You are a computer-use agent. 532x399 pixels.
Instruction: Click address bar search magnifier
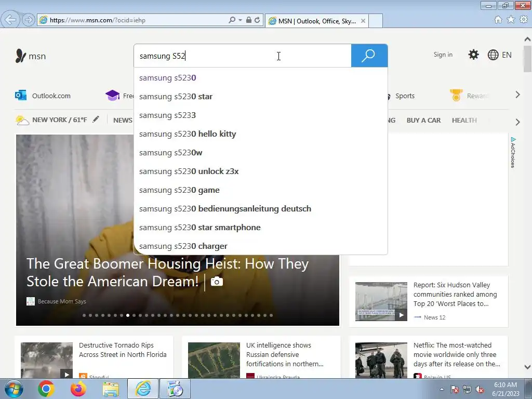[232, 20]
